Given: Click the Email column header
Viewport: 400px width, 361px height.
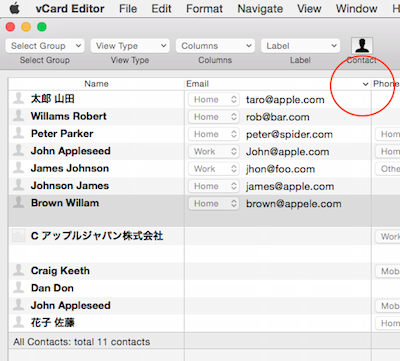Looking at the screenshot, I should point(278,84).
